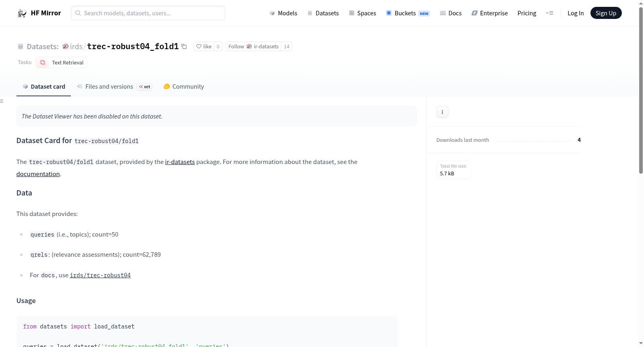The image size is (644, 347).
Task: Click the heart like icon
Action: click(199, 46)
